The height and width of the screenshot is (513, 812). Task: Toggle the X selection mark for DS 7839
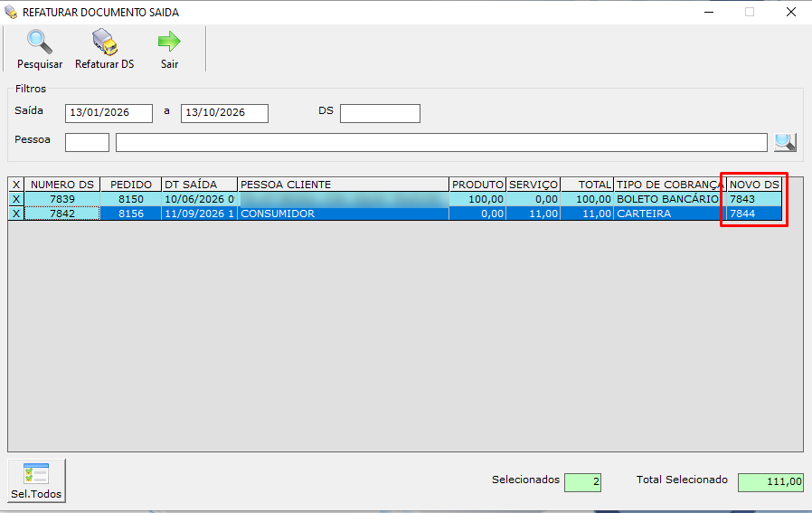[16, 199]
